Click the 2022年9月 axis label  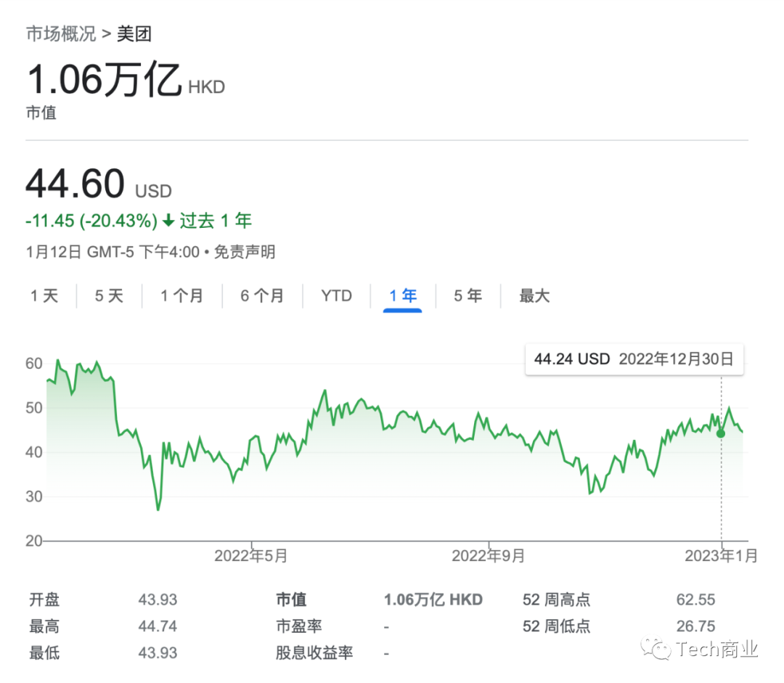(489, 556)
